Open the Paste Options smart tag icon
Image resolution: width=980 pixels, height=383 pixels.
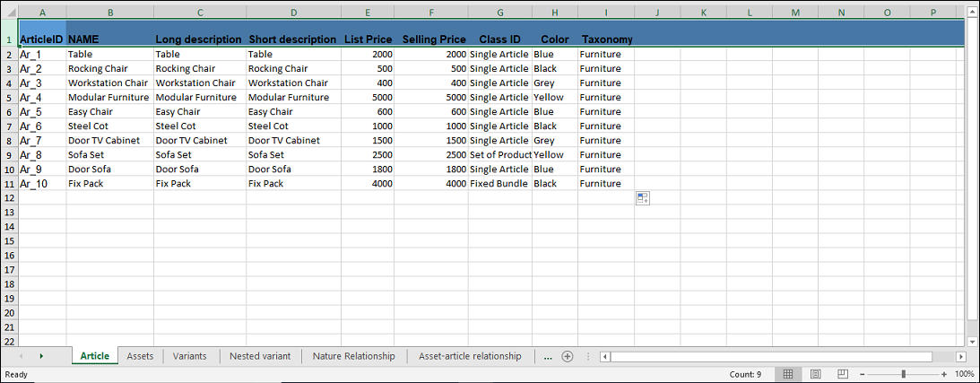(x=643, y=199)
